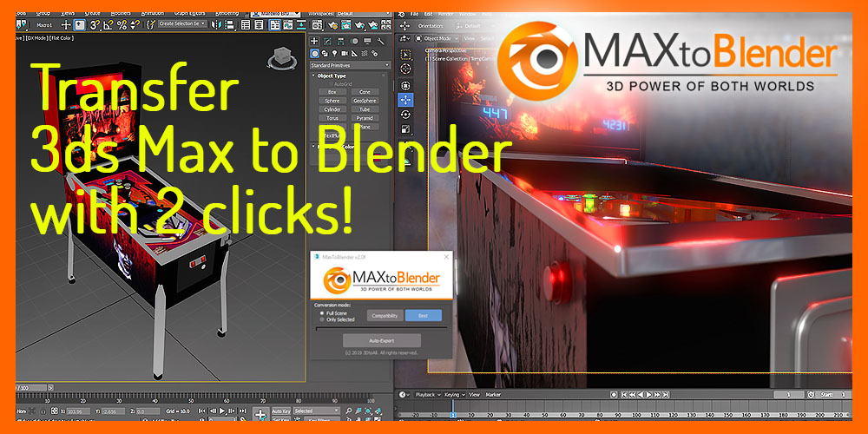The width and height of the screenshot is (868, 434).
Task: Open the Modify panel tab icon
Action: (326, 41)
